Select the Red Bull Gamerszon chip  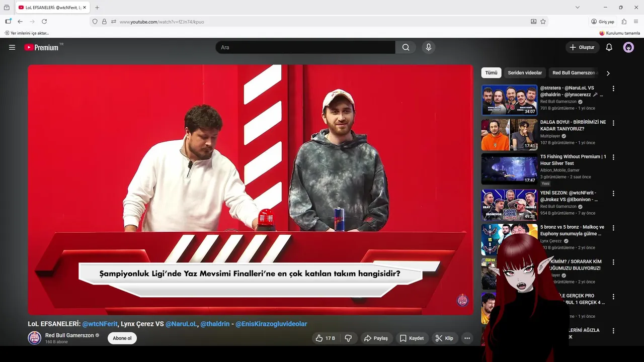coord(574,73)
